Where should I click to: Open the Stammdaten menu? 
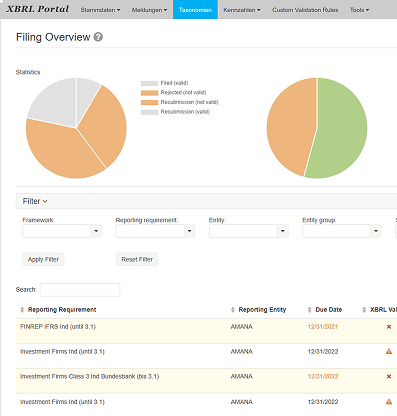coord(100,10)
